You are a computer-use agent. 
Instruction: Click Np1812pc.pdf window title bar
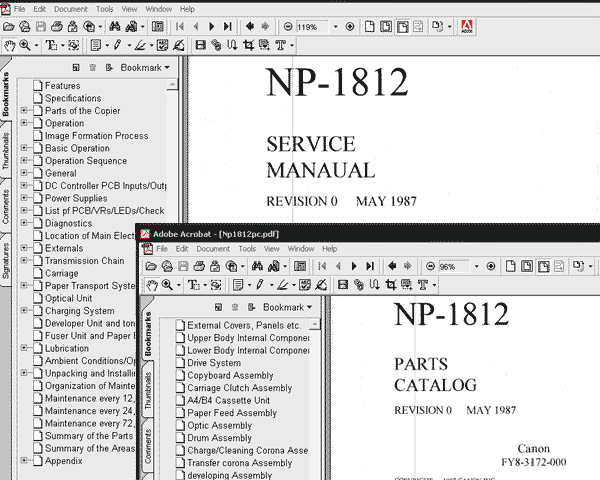tap(368, 234)
